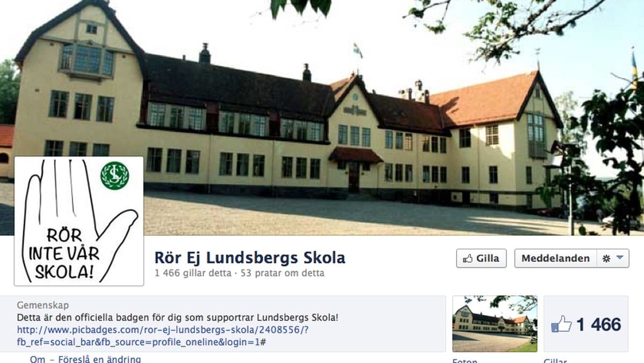Expand the dropdown arrow beside the gear
644x363 pixels.
coord(620,258)
